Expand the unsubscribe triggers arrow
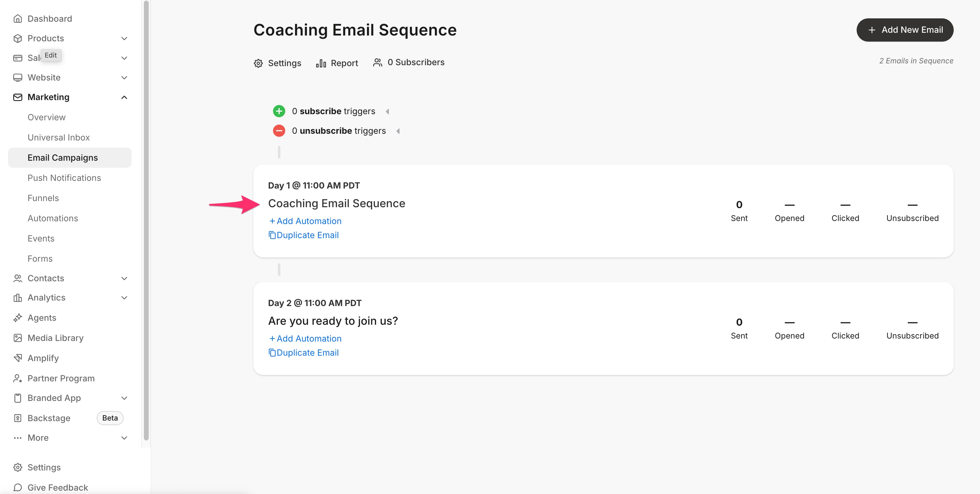 (398, 131)
